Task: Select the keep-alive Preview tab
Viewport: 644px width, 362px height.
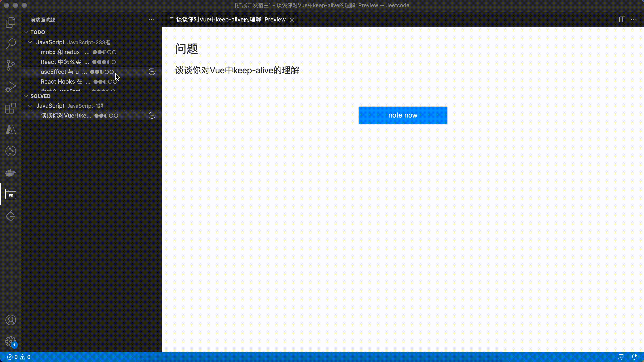Action: 231,19
